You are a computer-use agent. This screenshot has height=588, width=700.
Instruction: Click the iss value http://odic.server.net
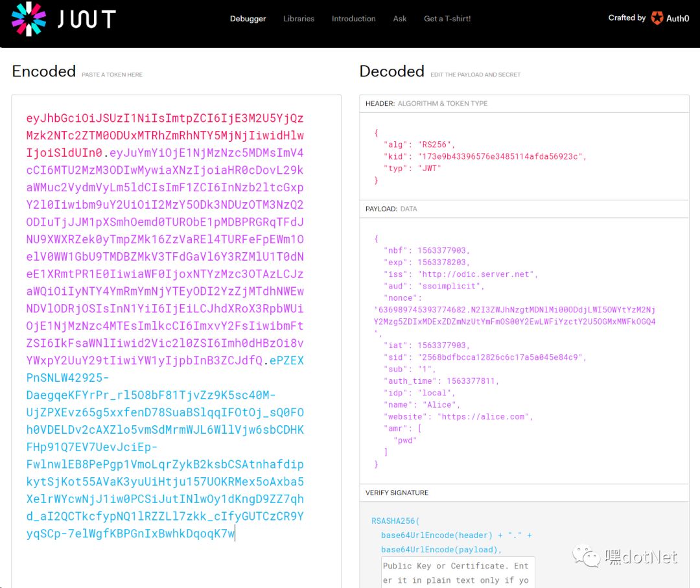coord(476,274)
